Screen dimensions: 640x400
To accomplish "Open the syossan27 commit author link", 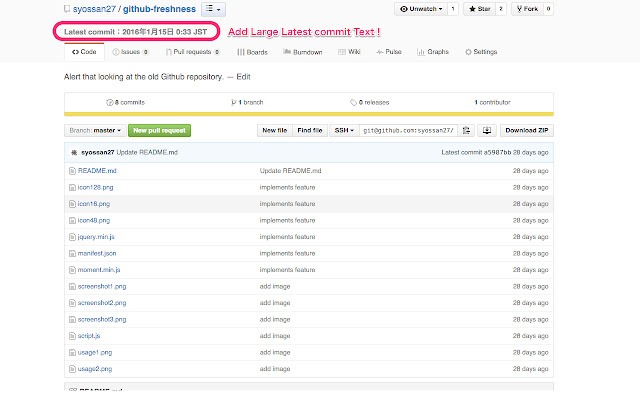I will [x=98, y=152].
